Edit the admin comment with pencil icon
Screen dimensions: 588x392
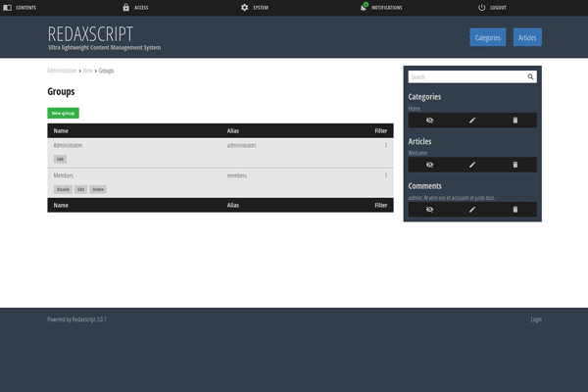[x=472, y=210]
